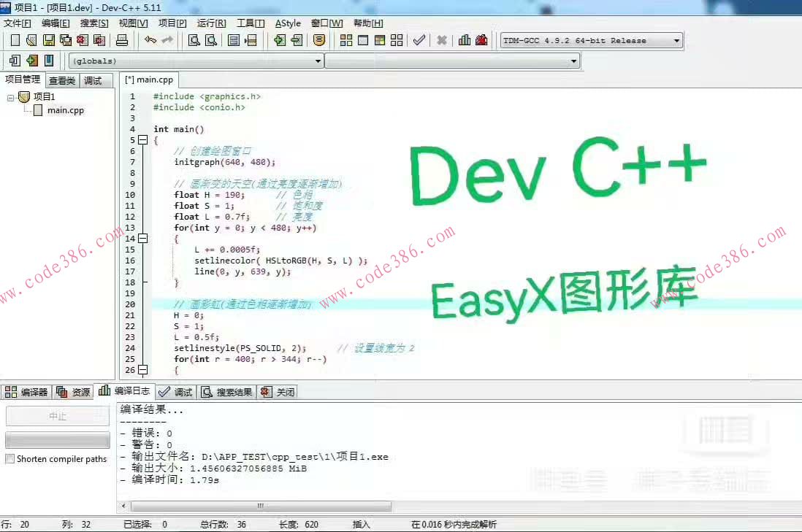Click the Compile and Run icon
Screen dimensions: 802x532
coord(380,40)
